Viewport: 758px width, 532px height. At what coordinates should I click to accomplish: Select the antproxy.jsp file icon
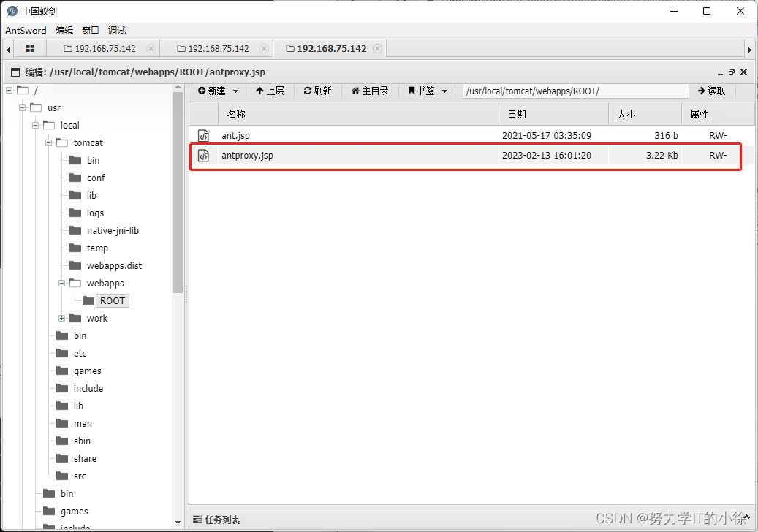pos(203,156)
